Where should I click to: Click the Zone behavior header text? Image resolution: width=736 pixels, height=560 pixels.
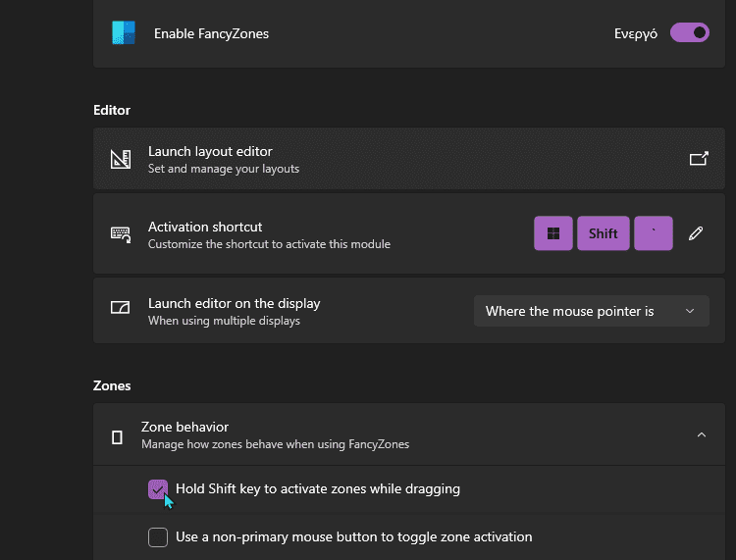[x=184, y=427]
